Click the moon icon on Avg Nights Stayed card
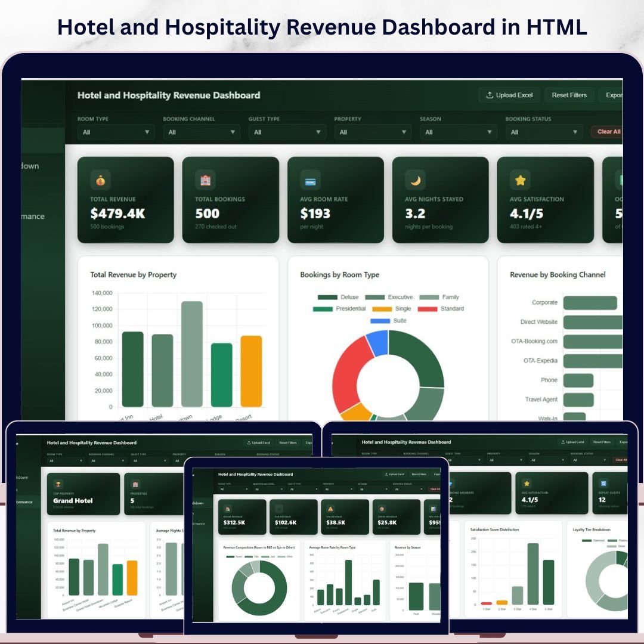The width and height of the screenshot is (644, 644). 415,179
